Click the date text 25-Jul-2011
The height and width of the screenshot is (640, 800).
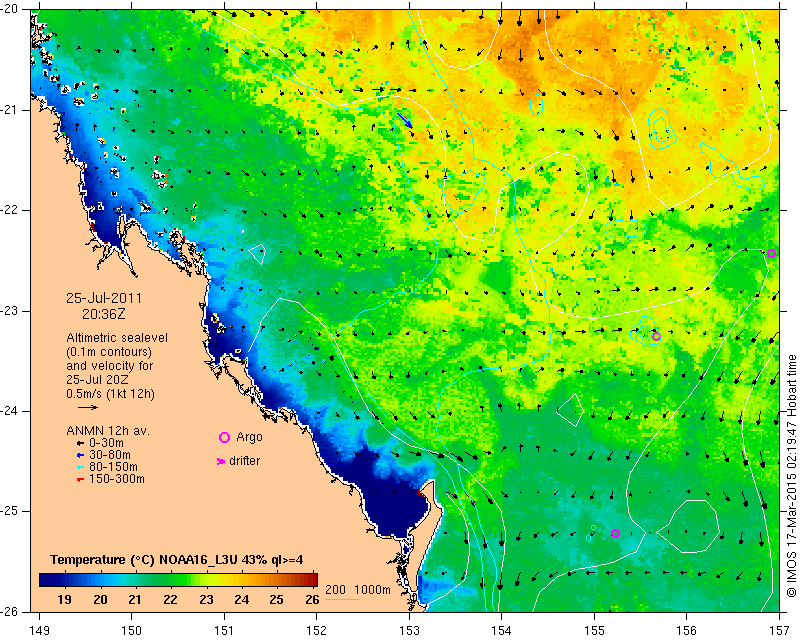point(104,298)
